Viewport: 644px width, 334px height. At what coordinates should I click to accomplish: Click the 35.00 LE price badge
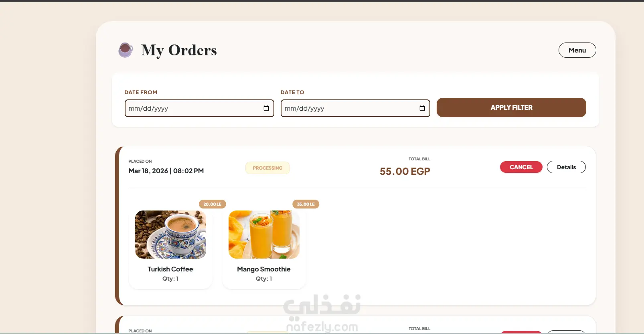point(306,204)
